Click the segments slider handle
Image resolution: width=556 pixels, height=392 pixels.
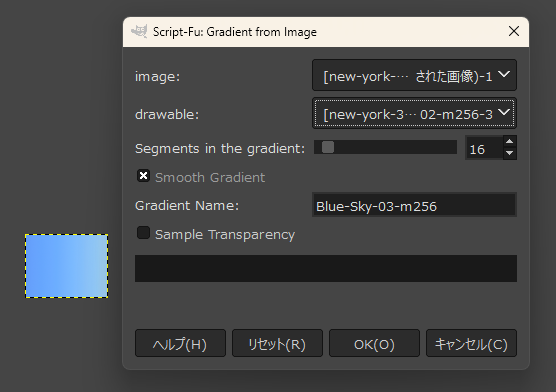pyautogui.click(x=328, y=147)
